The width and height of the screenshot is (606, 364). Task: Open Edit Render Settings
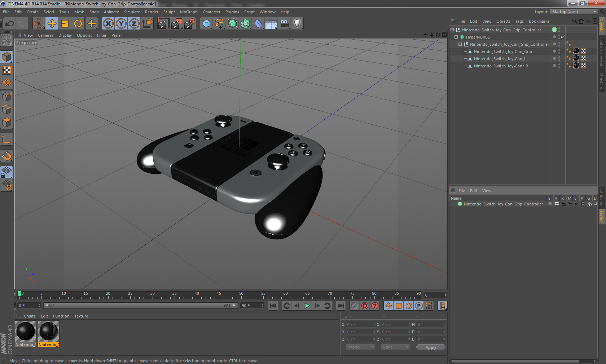point(189,24)
